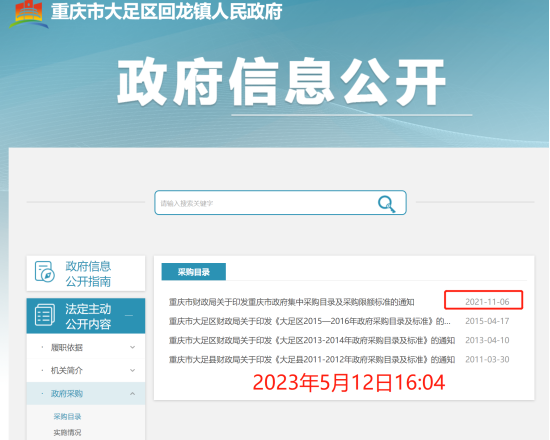Open the 大足区2013-2014年政府采购目录 notice
The image size is (550, 440).
coord(312,340)
